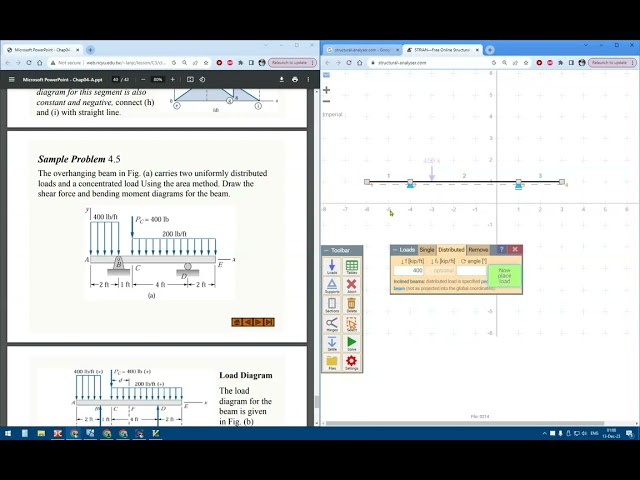
Task: Click the ENG language indicator in tray
Action: 594,433
